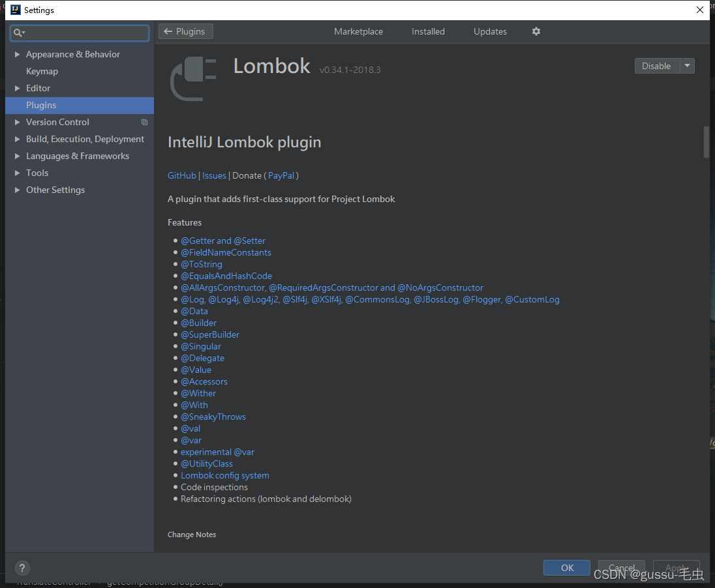Click the Version Control project-level copy icon
Image resolution: width=715 pixels, height=588 pixels.
pyautogui.click(x=145, y=122)
